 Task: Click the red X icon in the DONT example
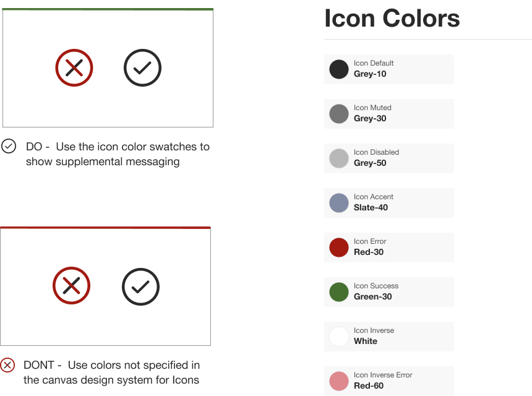[72, 286]
